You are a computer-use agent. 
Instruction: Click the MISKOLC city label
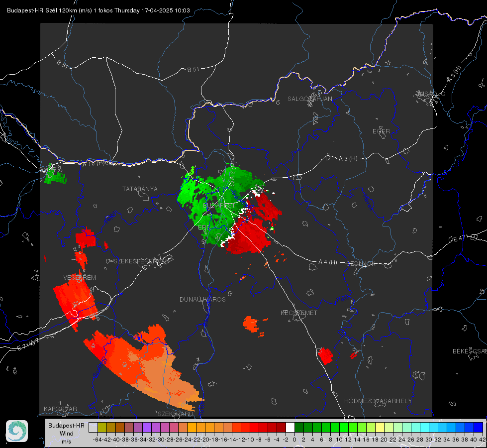431,94
